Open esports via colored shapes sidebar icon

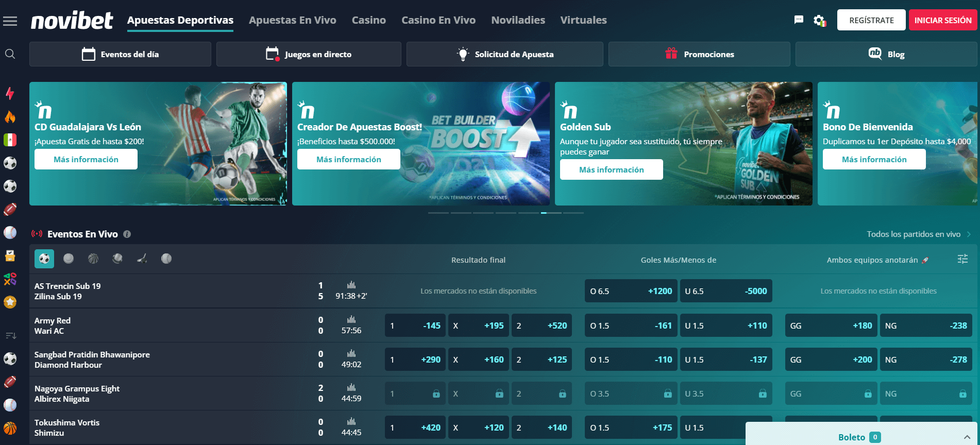[x=10, y=279]
